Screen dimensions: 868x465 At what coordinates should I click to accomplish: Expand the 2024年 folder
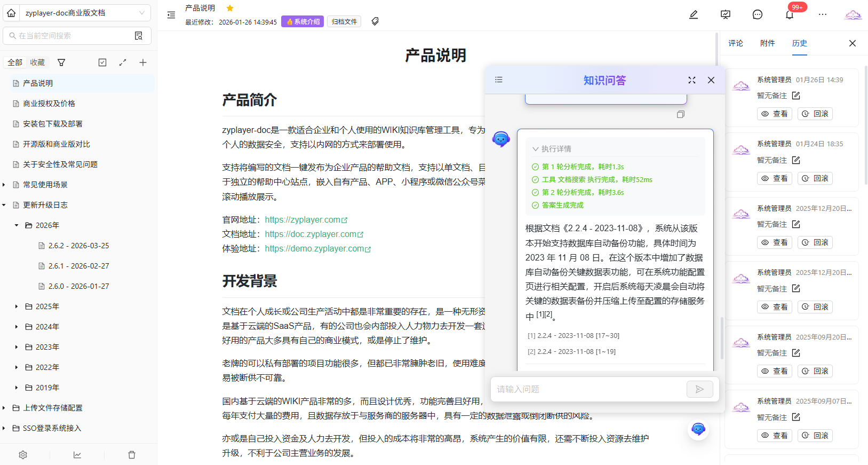click(x=17, y=327)
